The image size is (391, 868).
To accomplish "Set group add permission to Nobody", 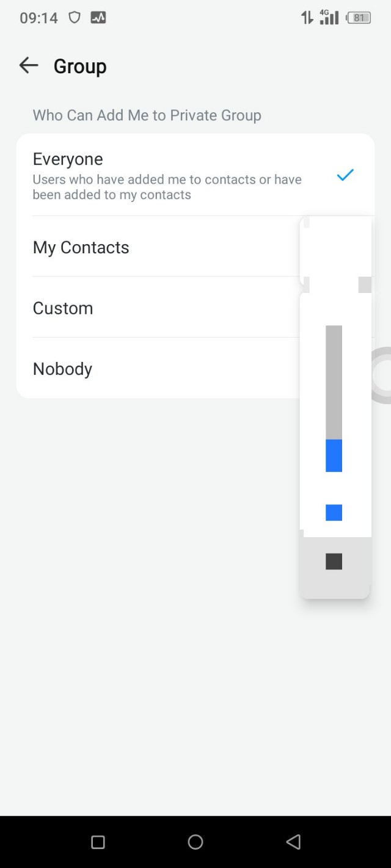I will tap(62, 369).
